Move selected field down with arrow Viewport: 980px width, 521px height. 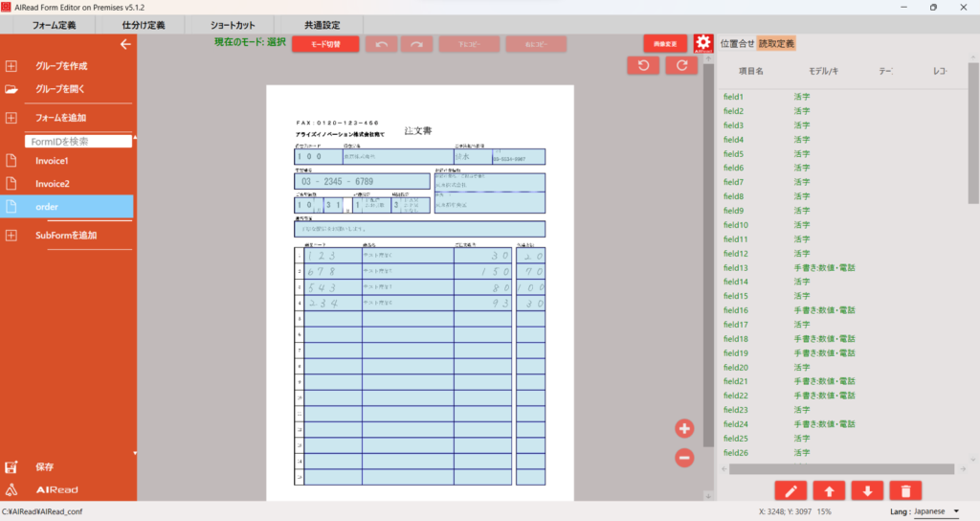click(x=867, y=491)
